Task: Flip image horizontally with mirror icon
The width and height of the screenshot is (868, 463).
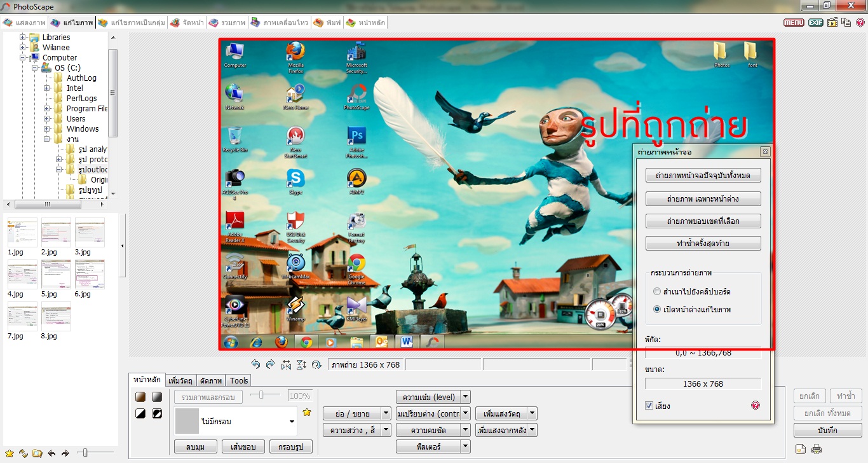Action: pos(286,364)
